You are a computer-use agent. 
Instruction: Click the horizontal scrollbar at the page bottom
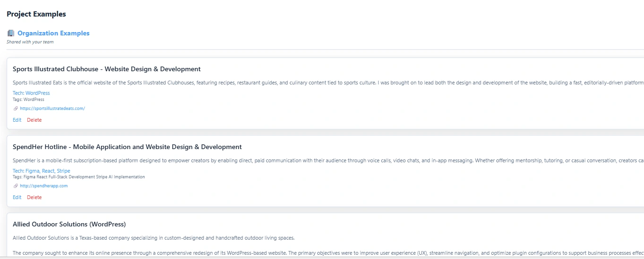[x=321, y=257]
